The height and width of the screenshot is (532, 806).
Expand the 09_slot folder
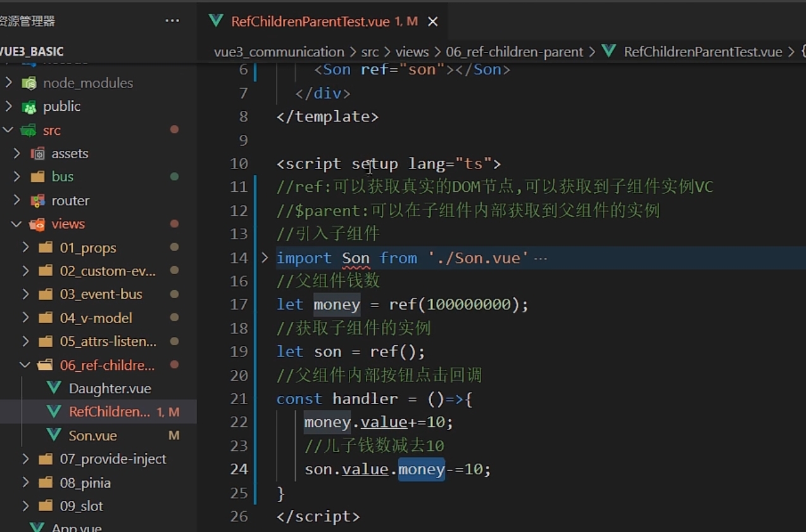point(25,506)
